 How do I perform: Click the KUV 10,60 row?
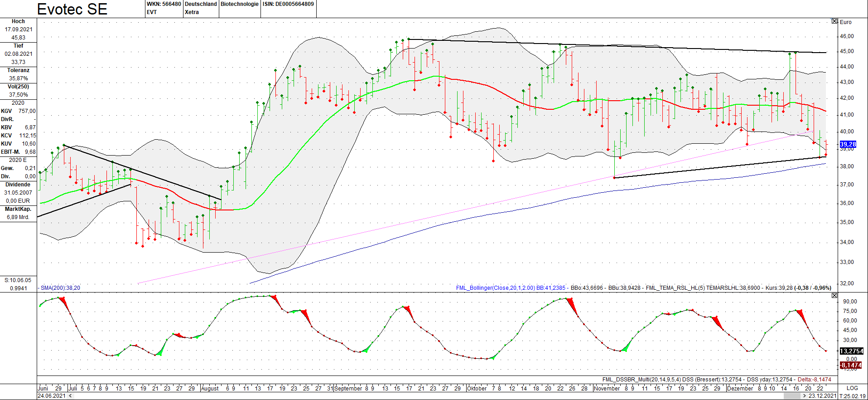[x=18, y=144]
